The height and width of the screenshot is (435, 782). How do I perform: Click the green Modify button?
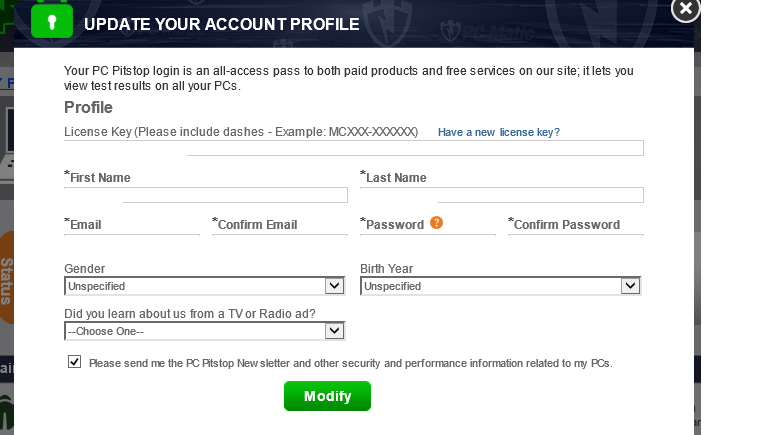pyautogui.click(x=327, y=396)
